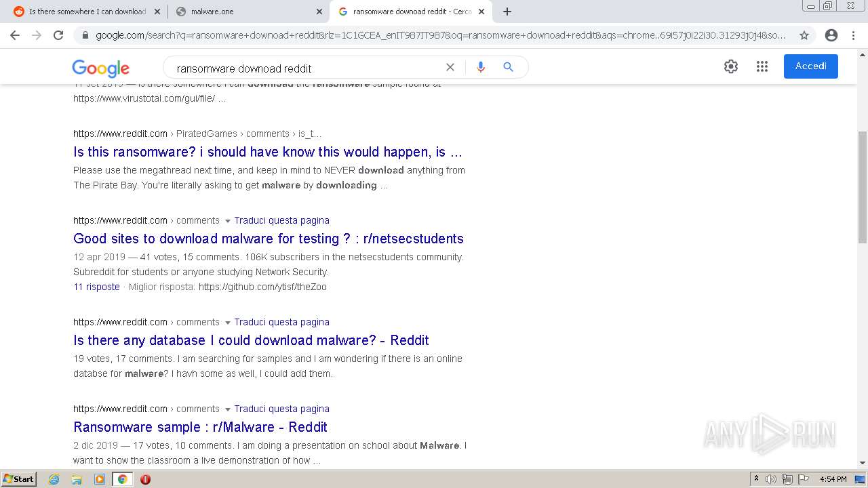Open 'Is this ransomware?' search result
This screenshot has height=488, width=868.
268,152
